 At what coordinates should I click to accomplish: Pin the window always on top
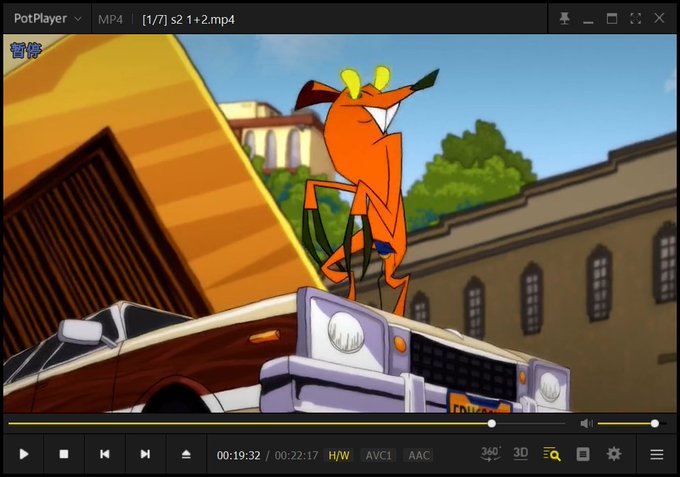pos(564,18)
